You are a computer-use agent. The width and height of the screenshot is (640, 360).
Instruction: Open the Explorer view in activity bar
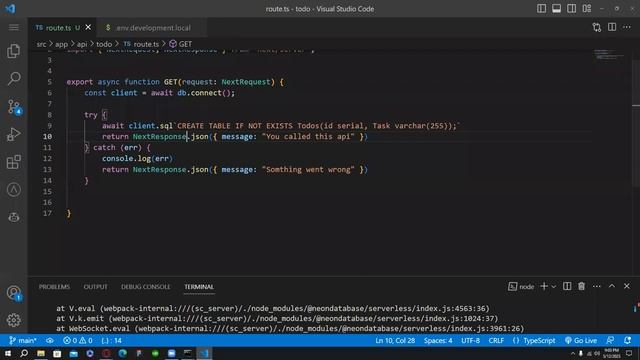click(x=13, y=51)
